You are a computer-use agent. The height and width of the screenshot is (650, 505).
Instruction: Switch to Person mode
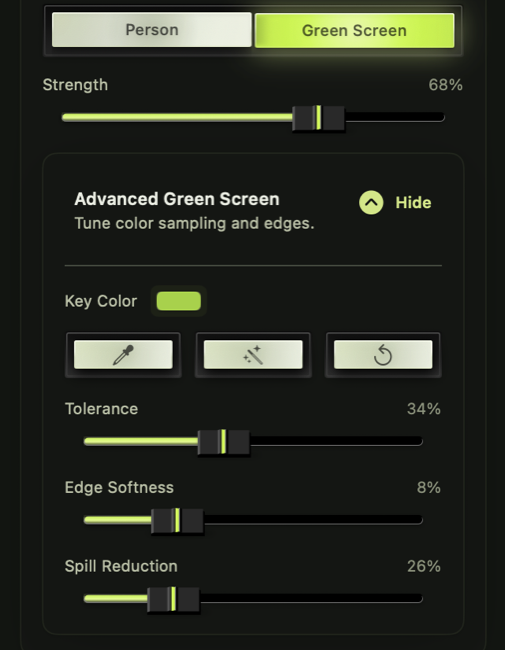pyautogui.click(x=152, y=30)
